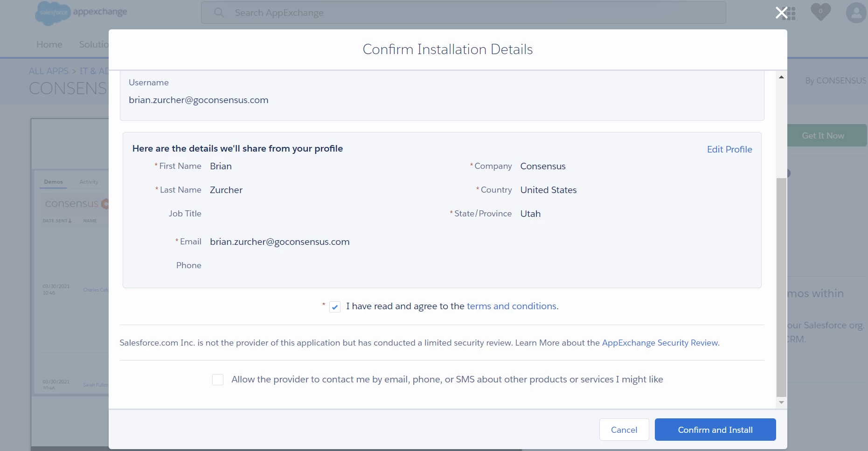
Task: Click the search magnifier icon
Action: (x=219, y=13)
